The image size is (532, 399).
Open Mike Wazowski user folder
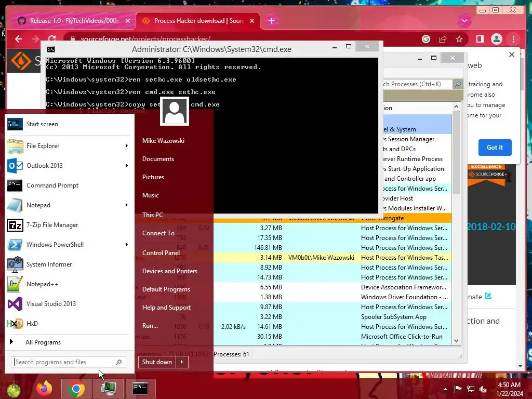tap(163, 140)
